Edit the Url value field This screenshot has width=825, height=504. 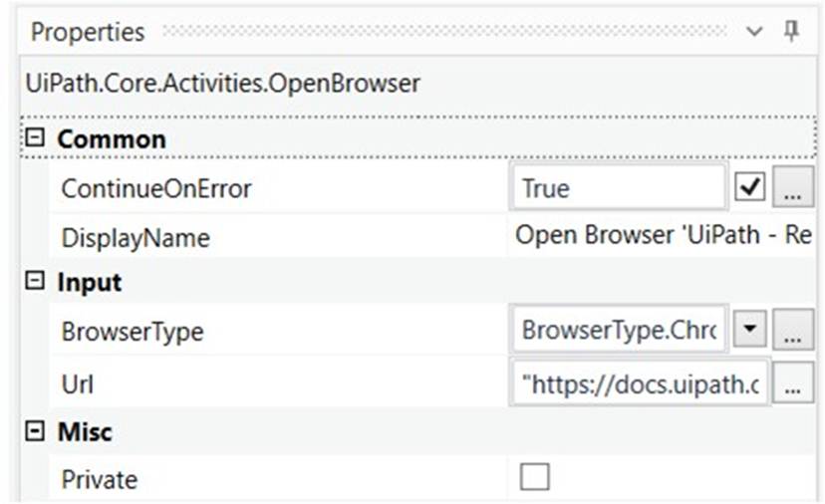point(640,383)
